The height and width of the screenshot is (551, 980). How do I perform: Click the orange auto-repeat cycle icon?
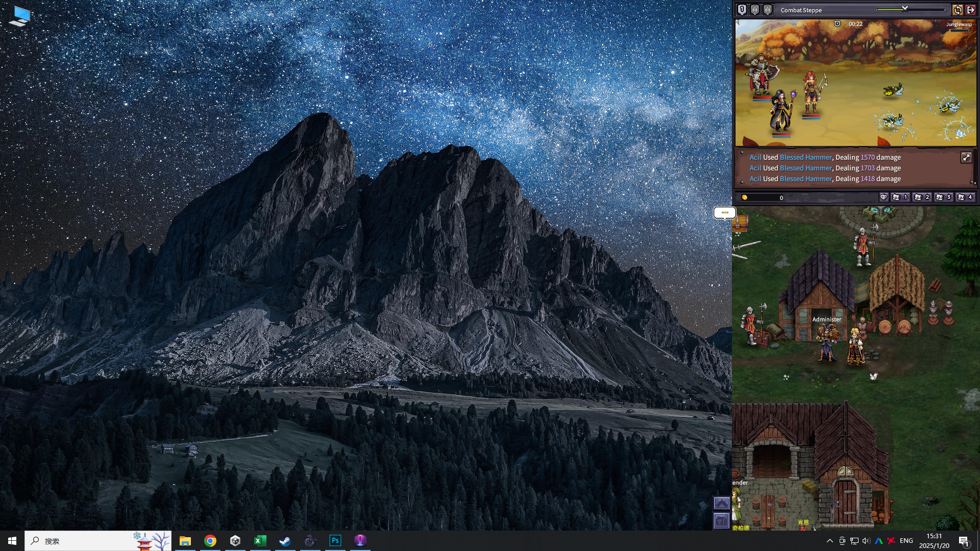tap(958, 10)
